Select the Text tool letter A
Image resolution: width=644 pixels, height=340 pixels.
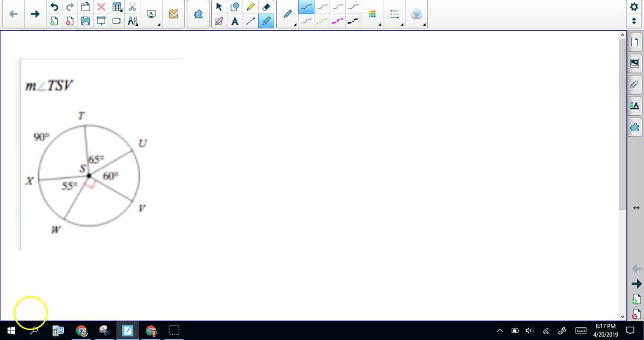click(x=234, y=21)
